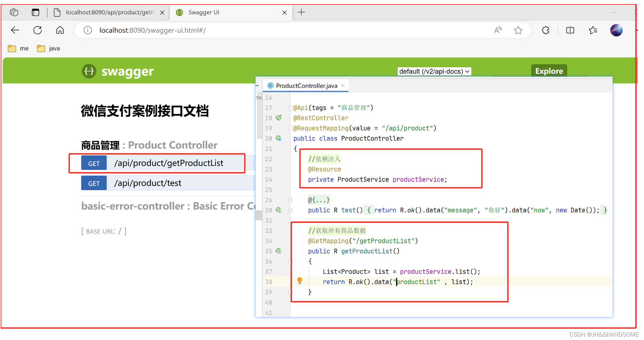Reload the Swagger page
644x340 pixels.
[38, 30]
